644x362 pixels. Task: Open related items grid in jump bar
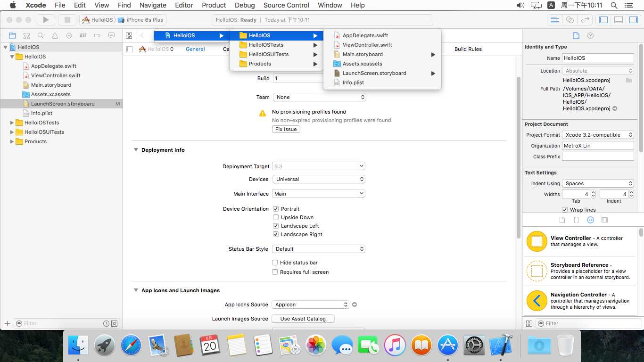[129, 35]
